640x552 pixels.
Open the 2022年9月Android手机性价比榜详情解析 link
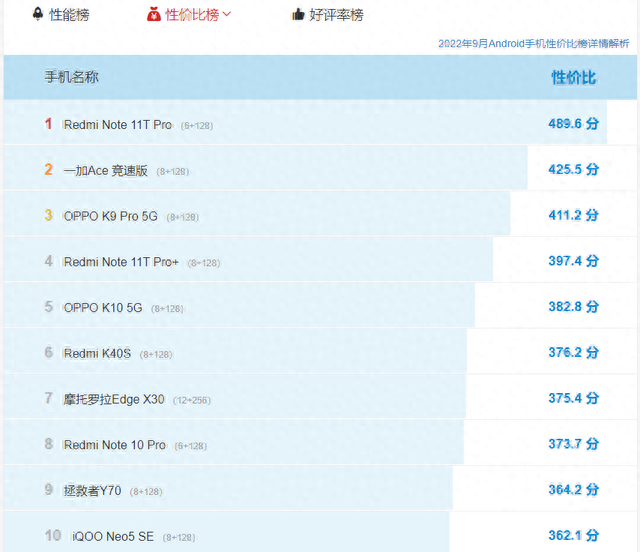coord(533,43)
